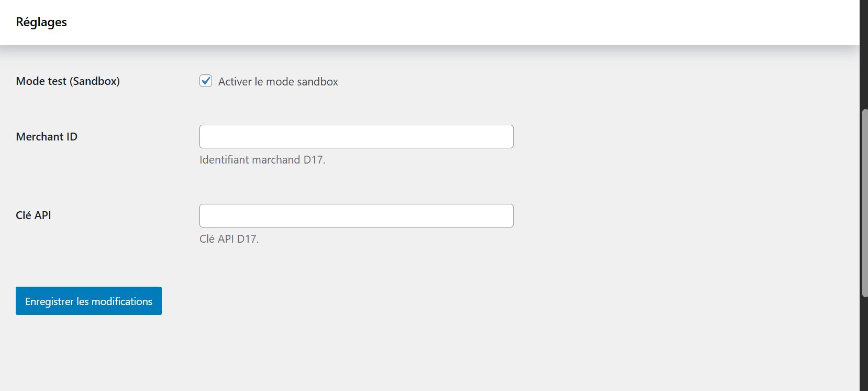This screenshot has height=391, width=868.
Task: Focus the Clé API text field
Action: [x=356, y=215]
